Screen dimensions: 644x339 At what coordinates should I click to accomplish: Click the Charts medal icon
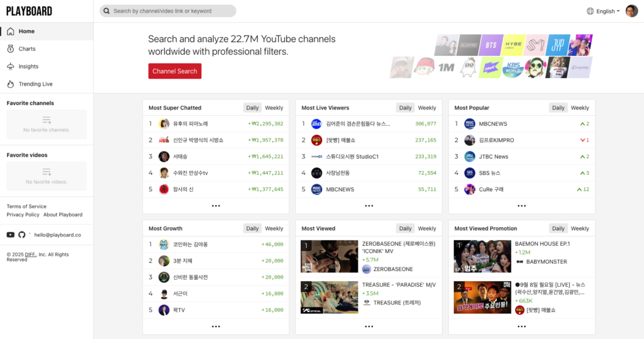click(11, 49)
